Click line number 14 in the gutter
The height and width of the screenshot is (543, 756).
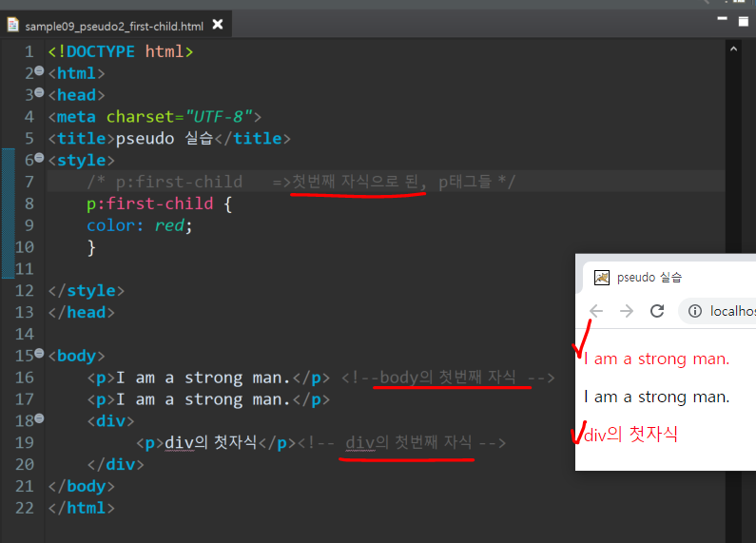pyautogui.click(x=25, y=334)
